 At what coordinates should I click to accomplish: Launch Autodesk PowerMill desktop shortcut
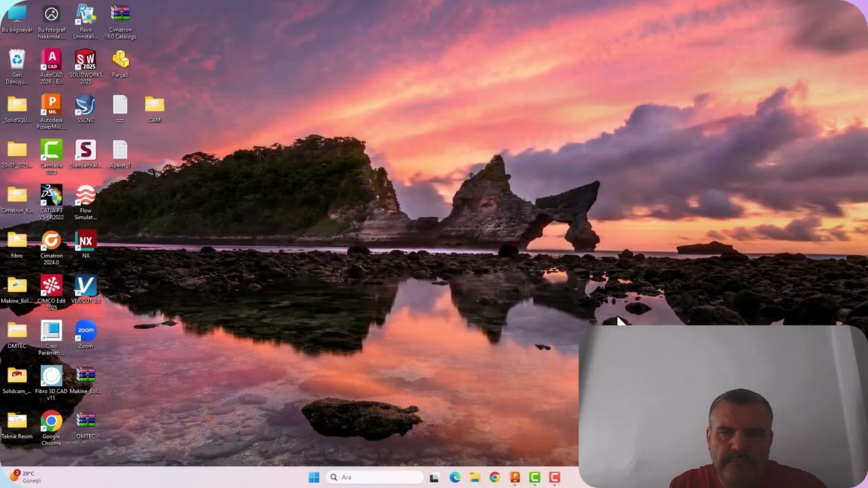(x=52, y=112)
